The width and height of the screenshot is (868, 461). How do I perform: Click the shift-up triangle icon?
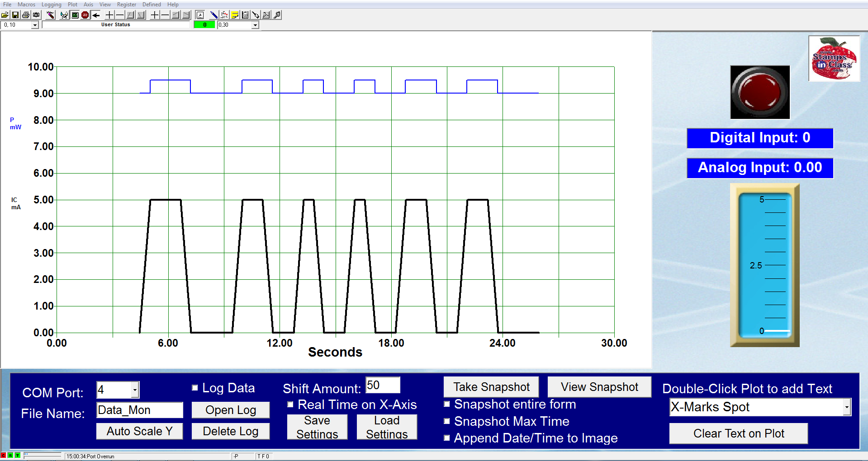click(x=130, y=15)
